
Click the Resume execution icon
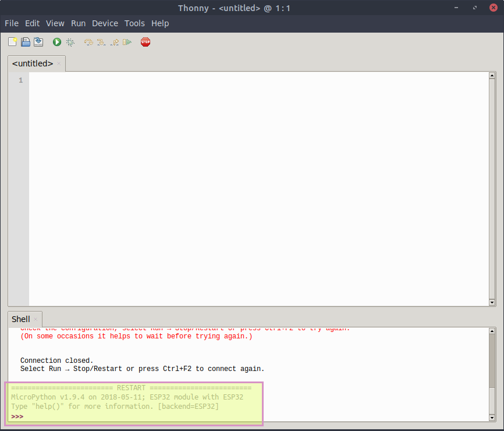point(127,42)
